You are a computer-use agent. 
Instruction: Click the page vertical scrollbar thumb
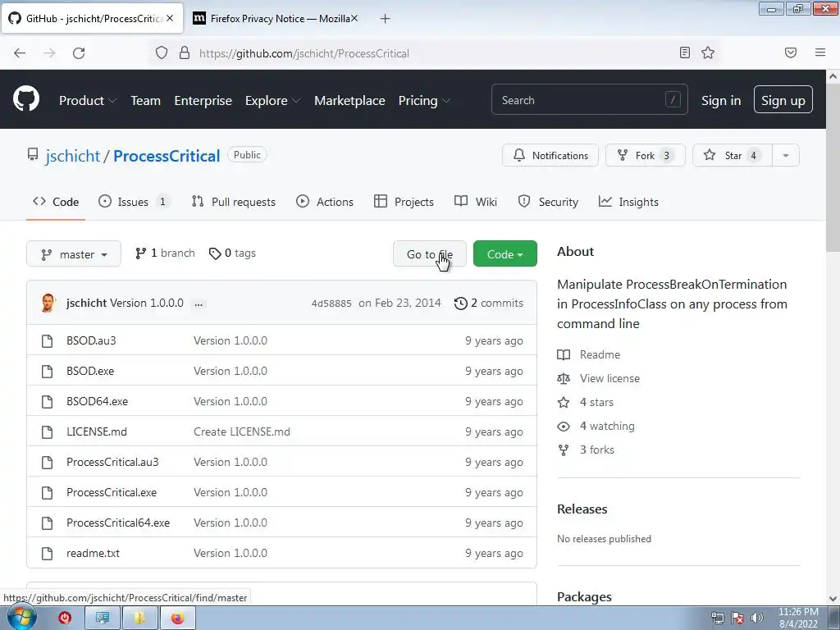pos(833,166)
